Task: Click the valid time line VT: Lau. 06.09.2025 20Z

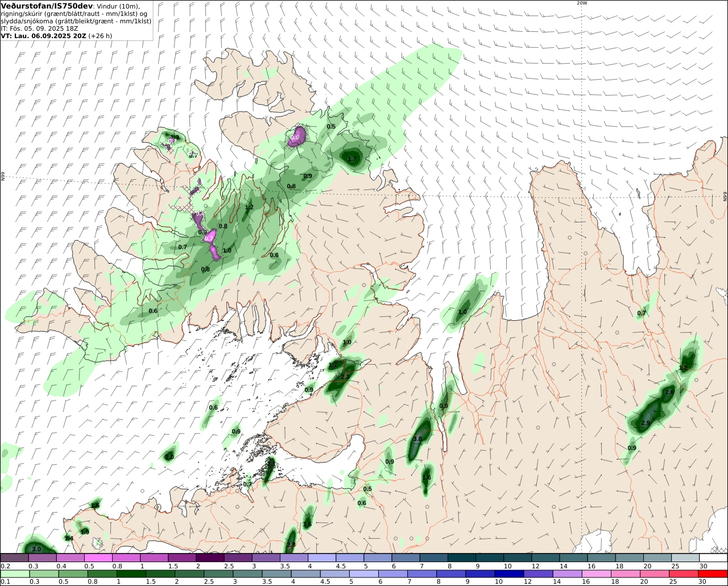Action: pyautogui.click(x=43, y=36)
